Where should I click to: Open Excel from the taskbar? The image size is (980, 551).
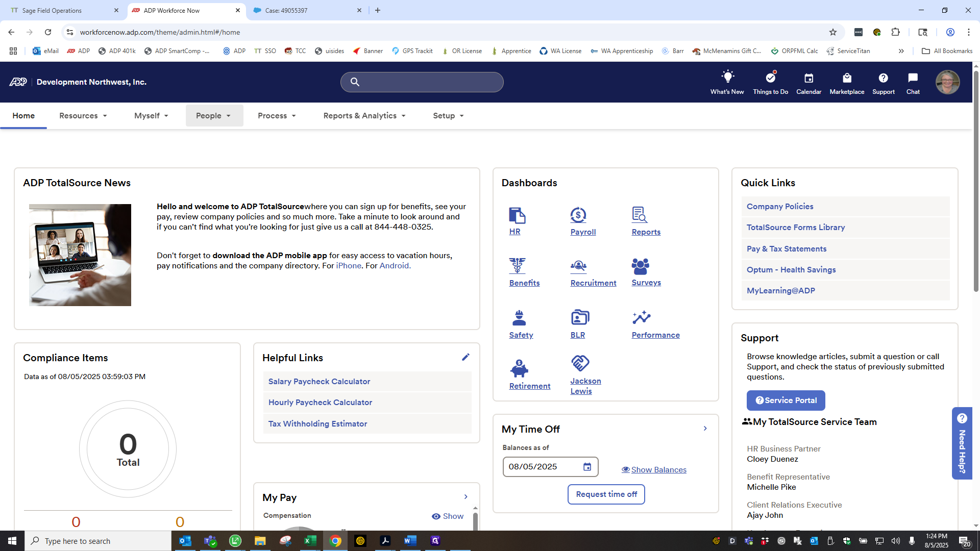[x=310, y=541]
